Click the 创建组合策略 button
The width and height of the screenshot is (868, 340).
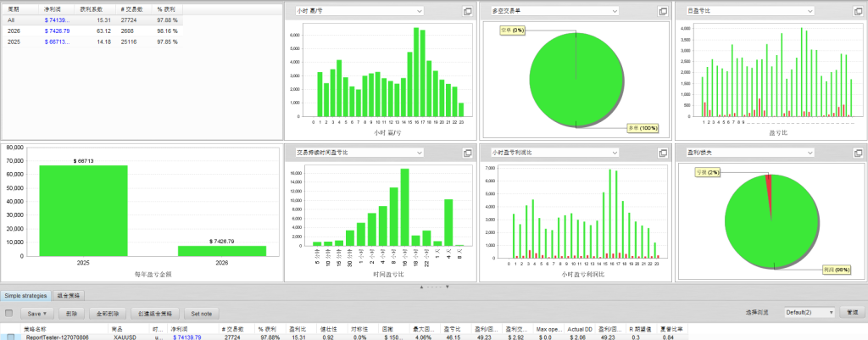[x=155, y=313]
